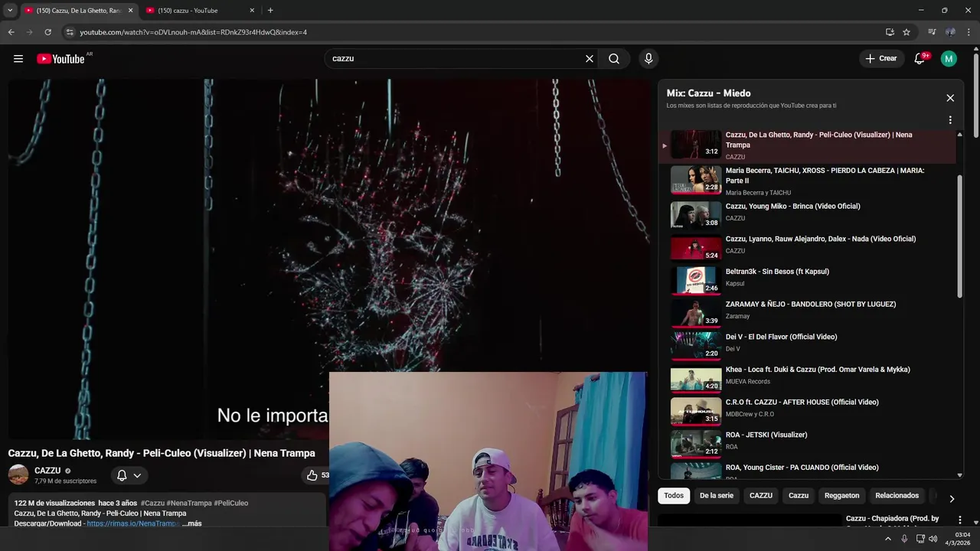This screenshot has height=551, width=980.
Task: Open the Crear menu
Action: pos(880,59)
